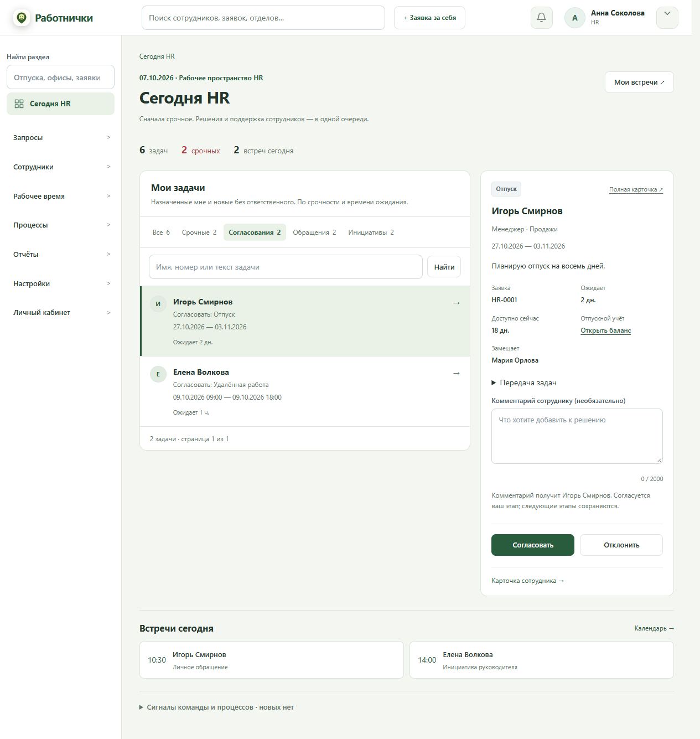Open the Полная карточка link
Image resolution: width=700 pixels, height=739 pixels.
(636, 189)
